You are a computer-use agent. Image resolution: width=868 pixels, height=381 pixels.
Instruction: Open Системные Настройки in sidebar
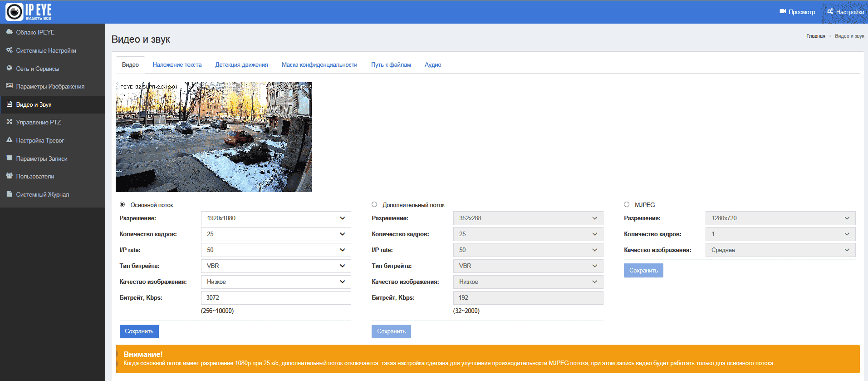tap(53, 50)
